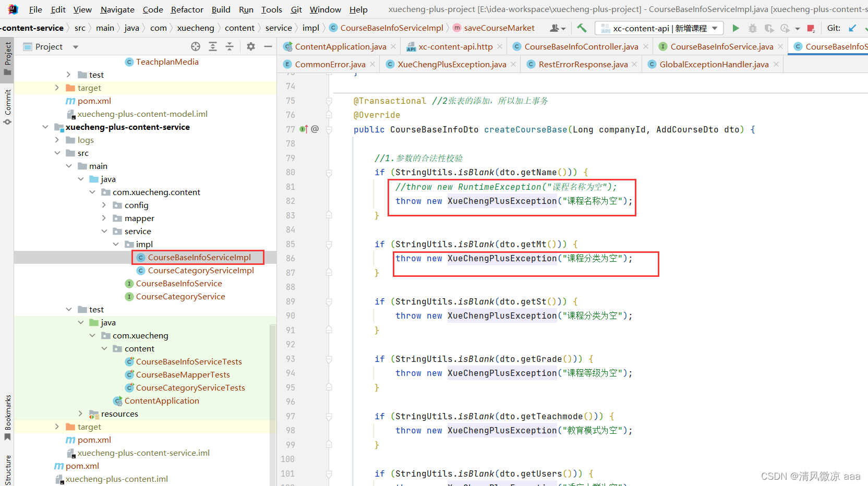Collapse the impl package
The width and height of the screenshot is (868, 486).
coord(116,244)
